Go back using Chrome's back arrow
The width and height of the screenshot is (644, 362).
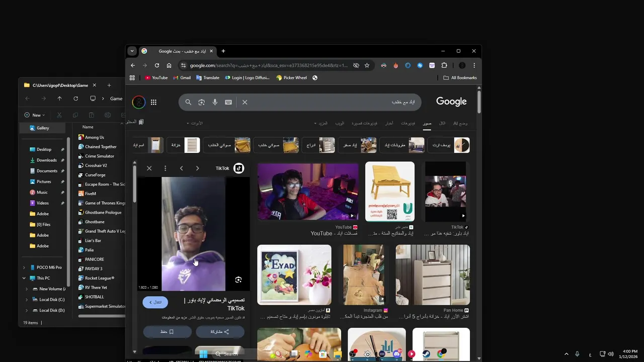pyautogui.click(x=133, y=65)
